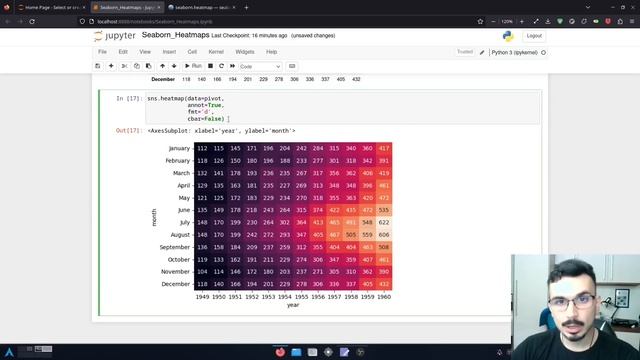Viewport: 640px width, 360px height.
Task: Click the pencil edit-mode indicator
Action: click(482, 52)
